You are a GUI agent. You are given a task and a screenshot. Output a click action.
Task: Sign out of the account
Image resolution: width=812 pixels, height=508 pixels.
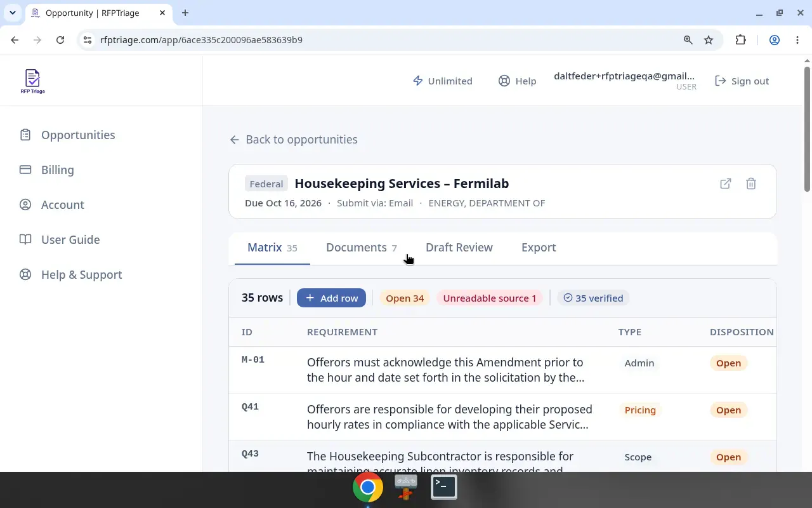coord(742,81)
